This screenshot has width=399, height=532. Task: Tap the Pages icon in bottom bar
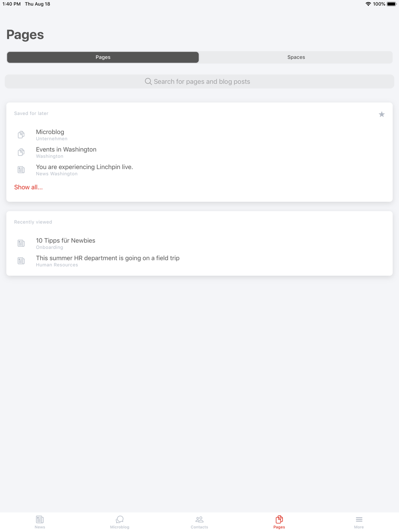coord(279,519)
